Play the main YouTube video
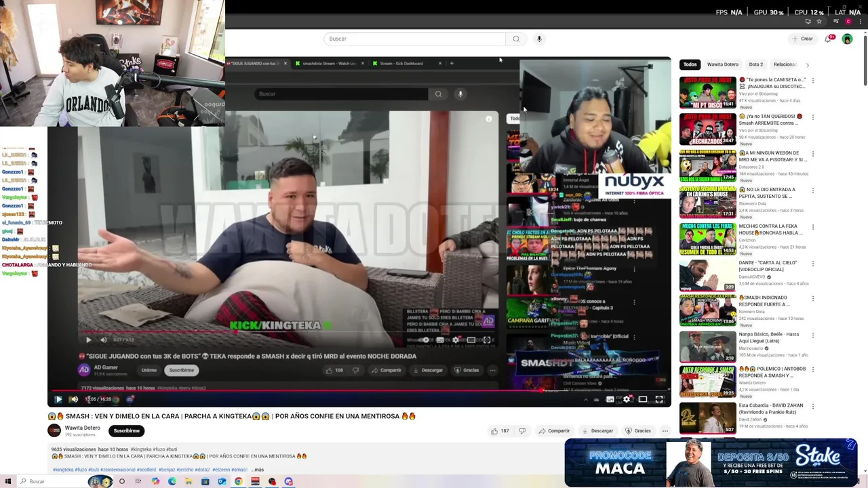Image resolution: width=868 pixels, height=488 pixels. [x=58, y=399]
